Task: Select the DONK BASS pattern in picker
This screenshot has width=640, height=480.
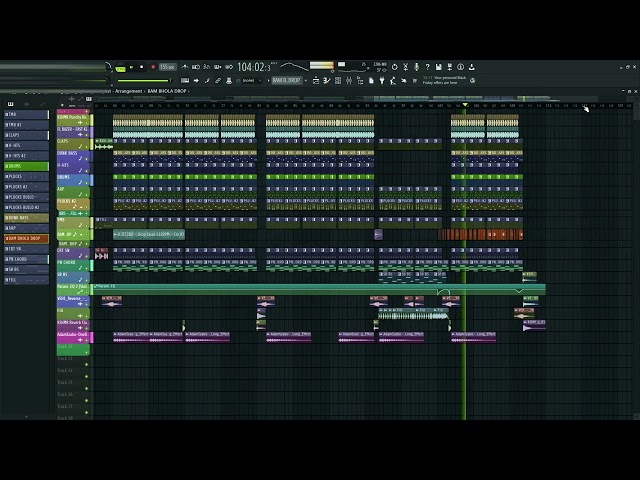Action: coord(27,218)
